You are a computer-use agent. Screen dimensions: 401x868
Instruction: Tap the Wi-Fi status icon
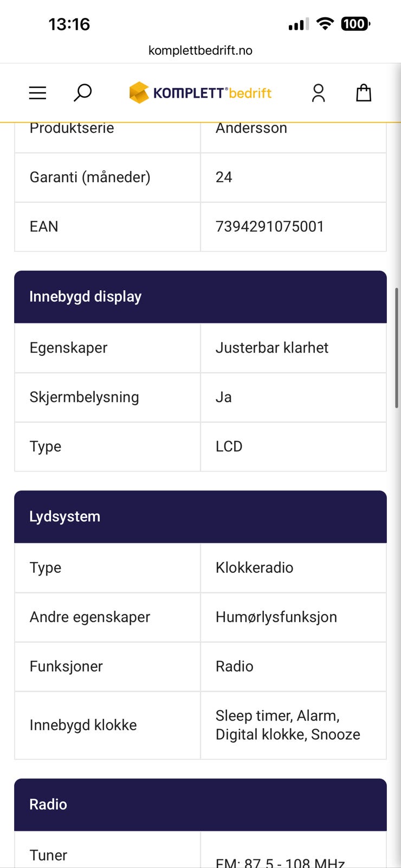(325, 23)
